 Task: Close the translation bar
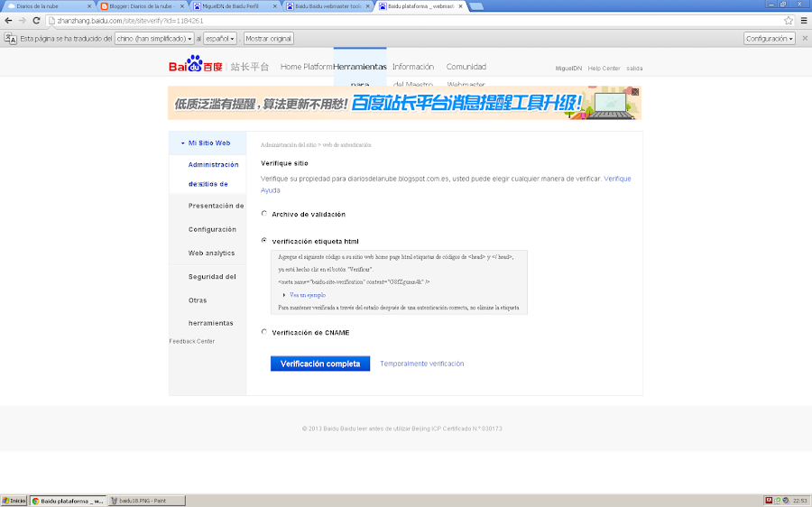(x=805, y=38)
